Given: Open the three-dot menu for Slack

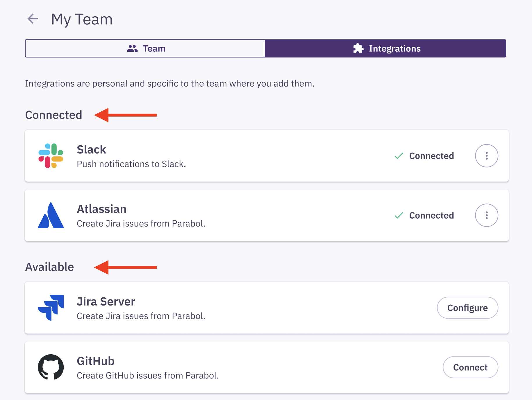Looking at the screenshot, I should 486,156.
